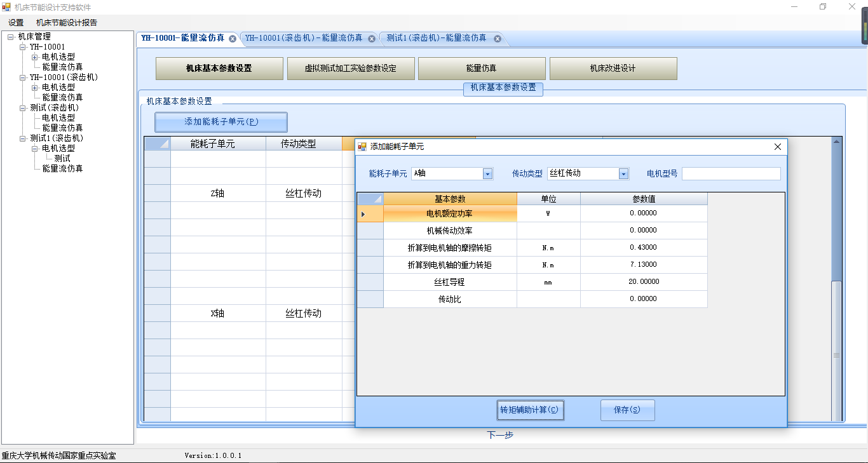Screen dimensions: 868x463
Task: Collapse the 机床管理 tree root
Action: (x=11, y=37)
